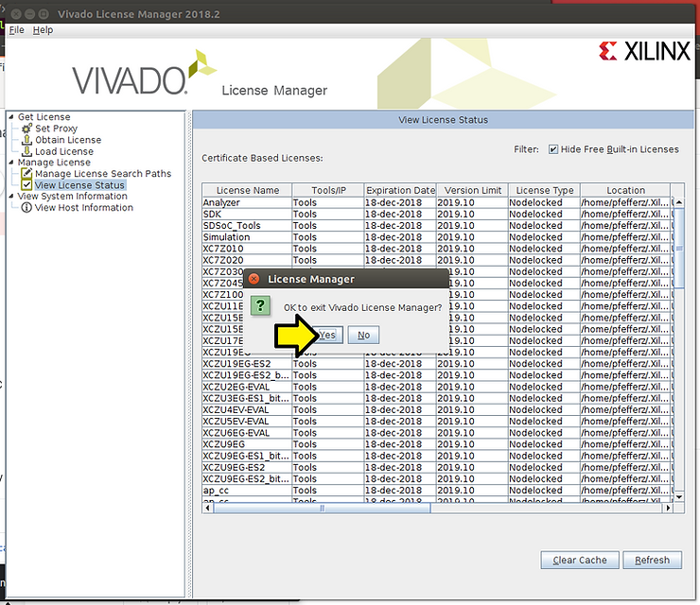Select the XC7Z010 license row
700x605 pixels.
(x=437, y=249)
